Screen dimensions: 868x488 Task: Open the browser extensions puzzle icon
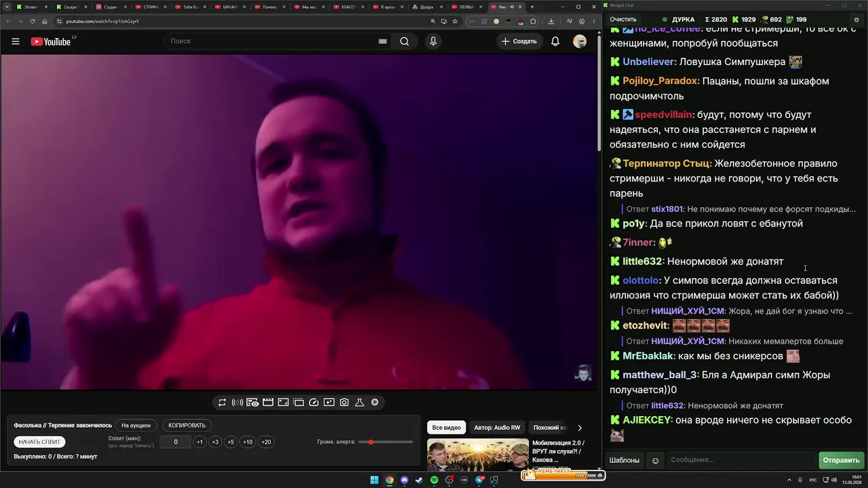[533, 21]
